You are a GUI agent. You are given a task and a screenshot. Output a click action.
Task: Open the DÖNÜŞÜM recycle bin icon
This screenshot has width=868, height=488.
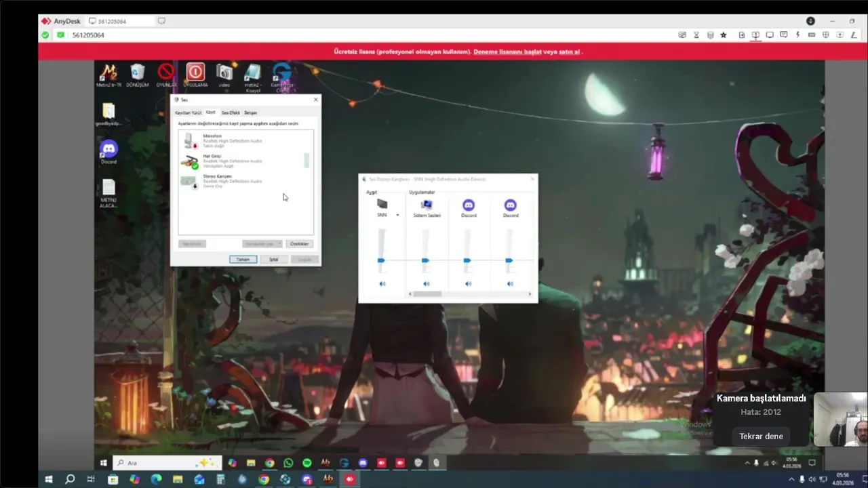click(138, 75)
